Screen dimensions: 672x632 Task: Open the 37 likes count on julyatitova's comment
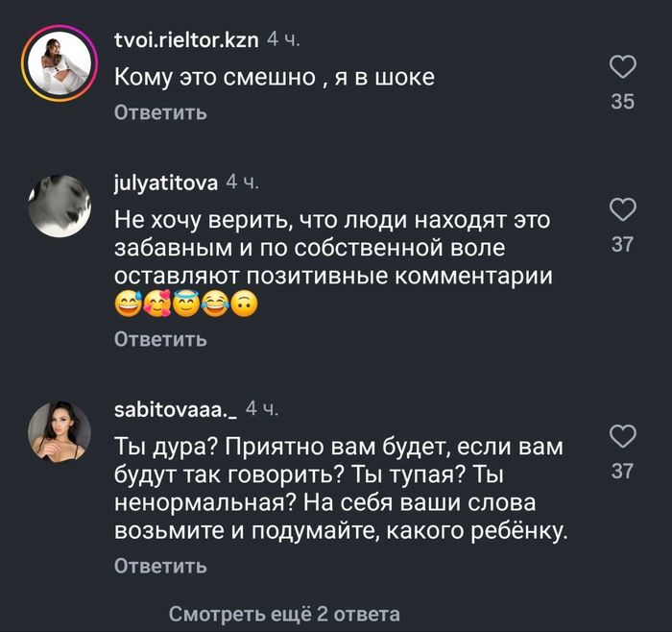[623, 245]
